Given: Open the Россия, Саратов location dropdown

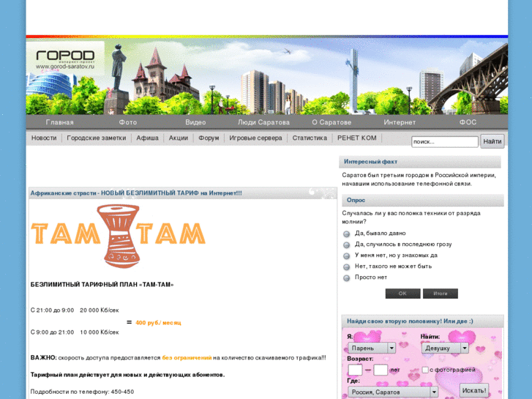Looking at the screenshot, I should pos(393,392).
